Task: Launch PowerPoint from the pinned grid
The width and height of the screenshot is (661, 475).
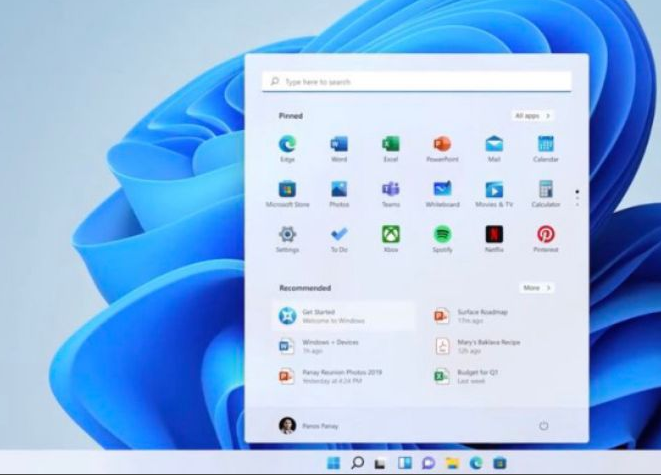Action: click(442, 145)
